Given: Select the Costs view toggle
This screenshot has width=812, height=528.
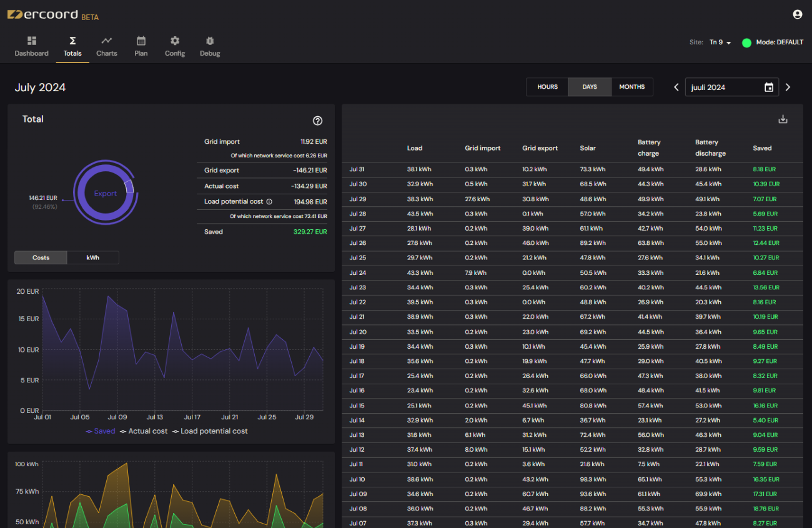Looking at the screenshot, I should tap(41, 257).
